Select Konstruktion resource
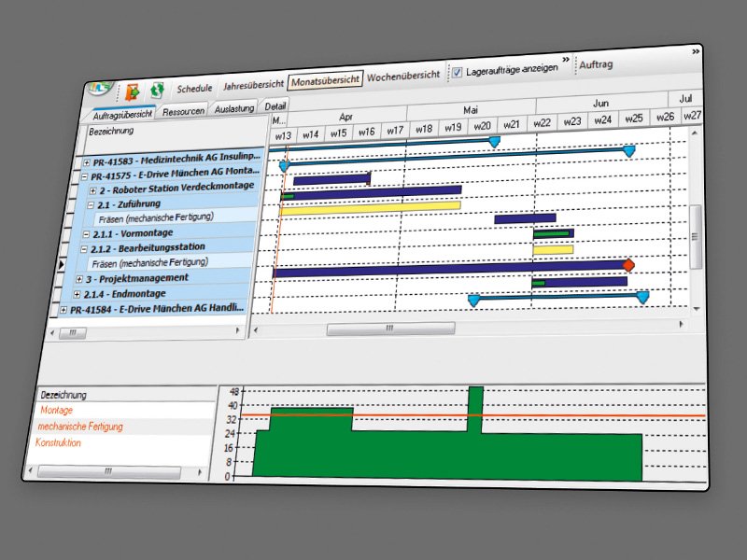747x560 pixels. coord(58,442)
